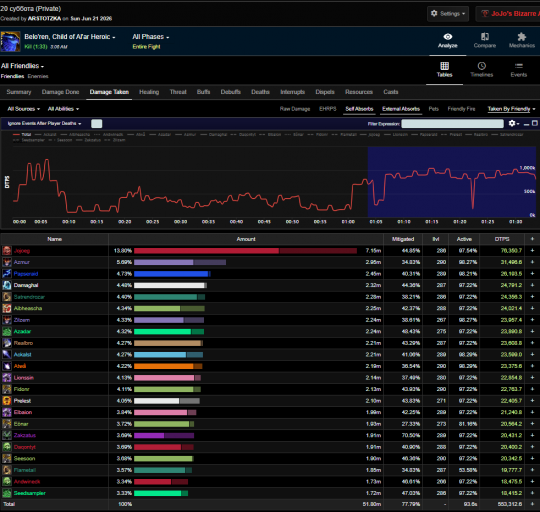Image resolution: width=540 pixels, height=512 pixels.
Task: Open Ignore Events After Player Deaths dropdown
Action: coord(44,123)
